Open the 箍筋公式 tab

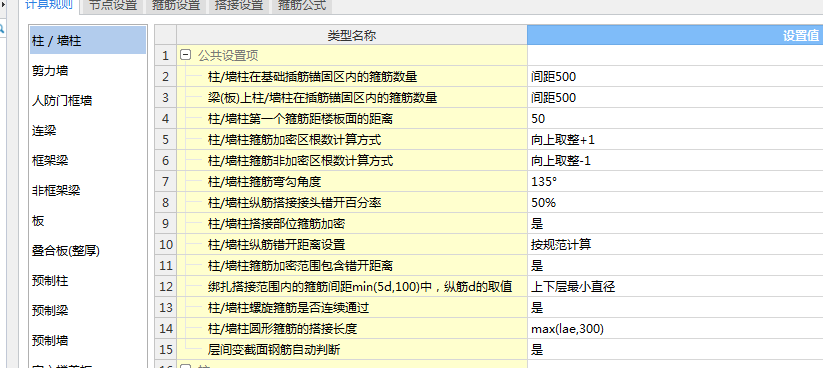[302, 6]
